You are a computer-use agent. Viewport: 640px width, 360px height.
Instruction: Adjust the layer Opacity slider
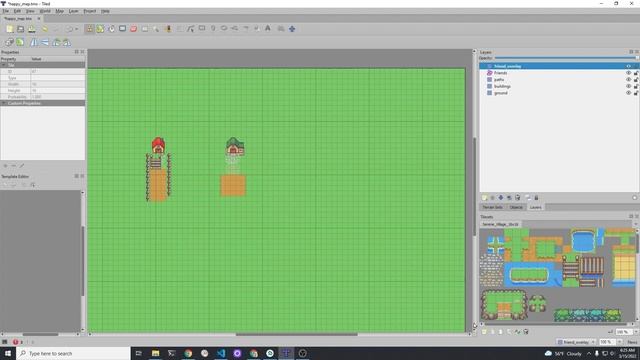pyautogui.click(x=566, y=58)
